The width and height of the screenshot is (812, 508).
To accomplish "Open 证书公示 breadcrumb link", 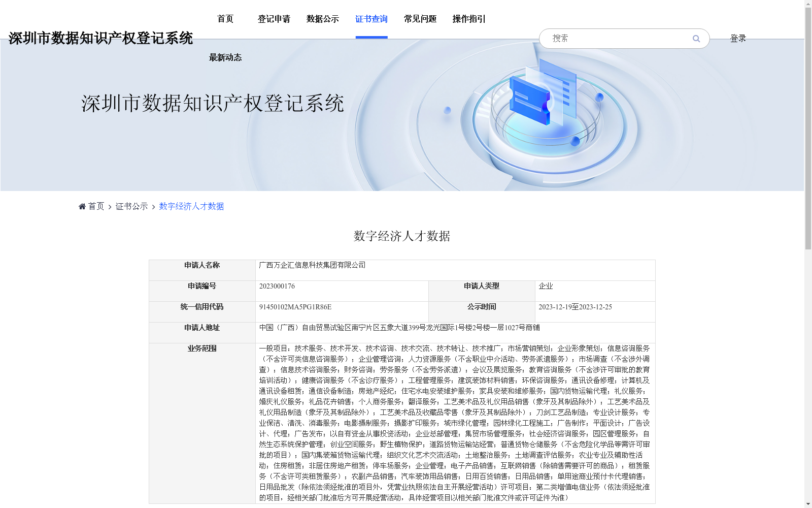I will point(131,206).
